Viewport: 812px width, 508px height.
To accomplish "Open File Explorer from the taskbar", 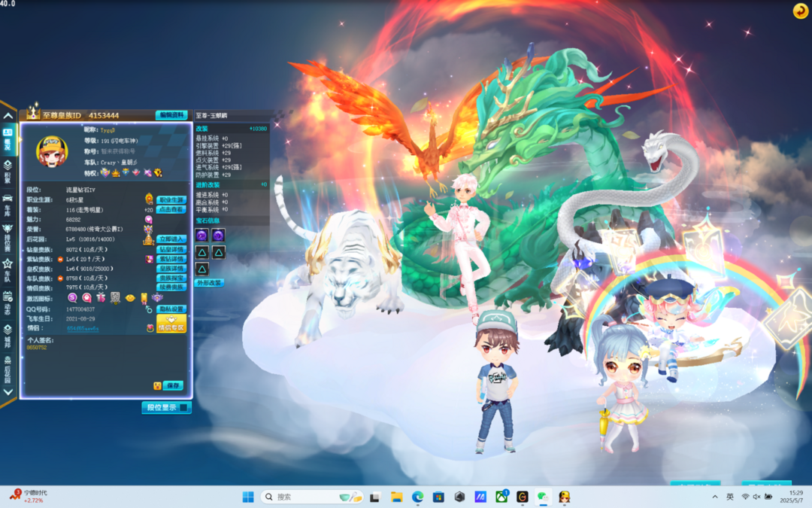I will [397, 497].
